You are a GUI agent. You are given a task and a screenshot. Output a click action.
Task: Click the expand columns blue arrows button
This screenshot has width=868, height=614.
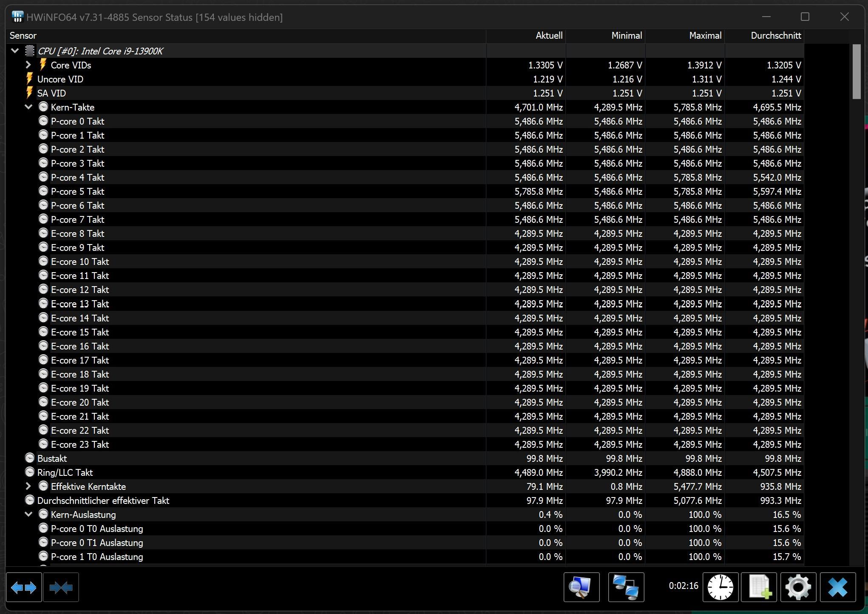(24, 588)
